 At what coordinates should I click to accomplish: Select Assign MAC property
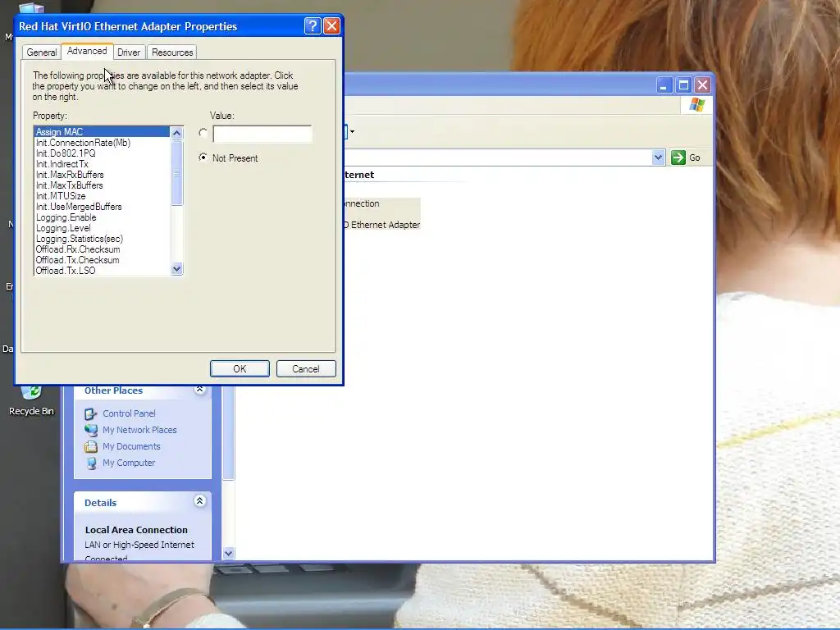pyautogui.click(x=102, y=132)
